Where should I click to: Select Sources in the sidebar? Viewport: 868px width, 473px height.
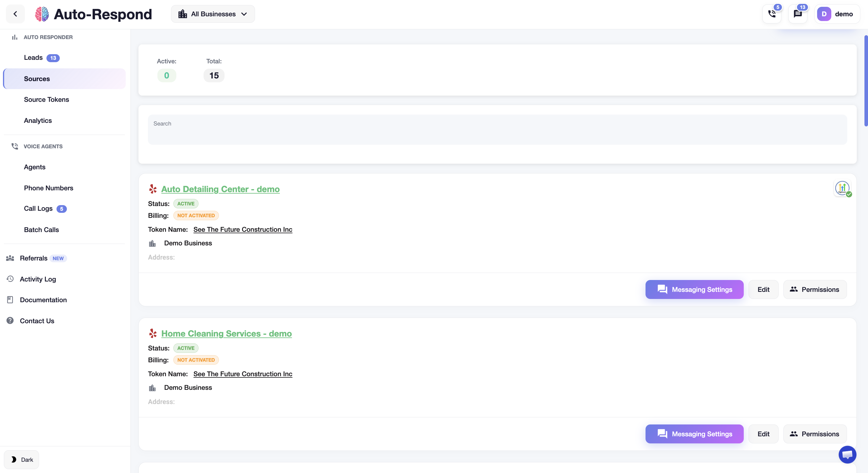point(64,78)
